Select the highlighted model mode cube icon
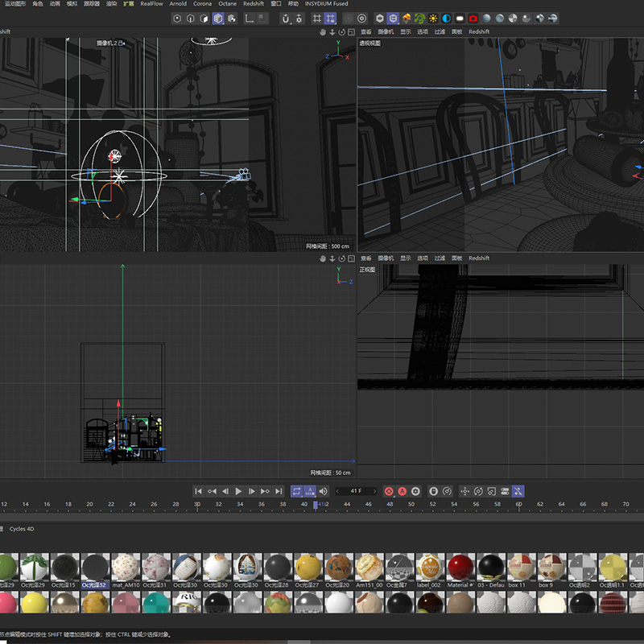 (218, 18)
